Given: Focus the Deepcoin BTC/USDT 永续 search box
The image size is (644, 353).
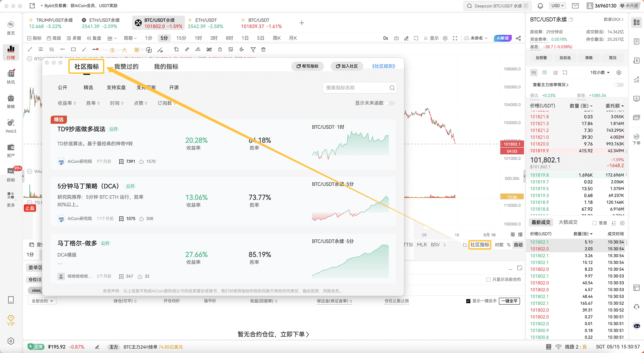Looking at the screenshot, I should coord(497,6).
